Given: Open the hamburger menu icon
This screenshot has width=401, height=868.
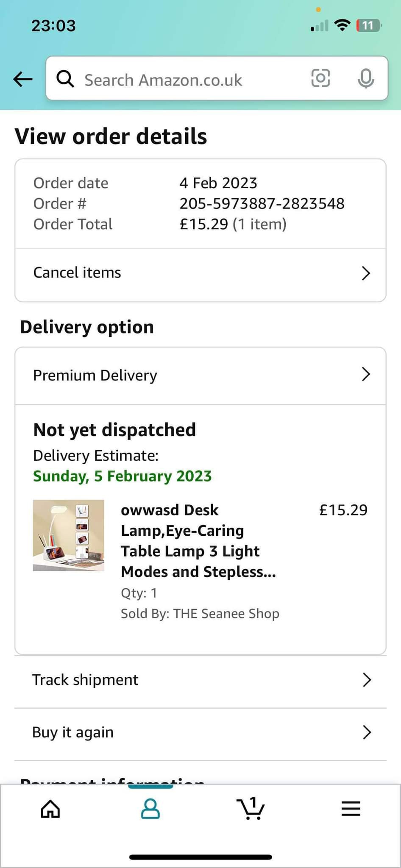Looking at the screenshot, I should (x=351, y=809).
